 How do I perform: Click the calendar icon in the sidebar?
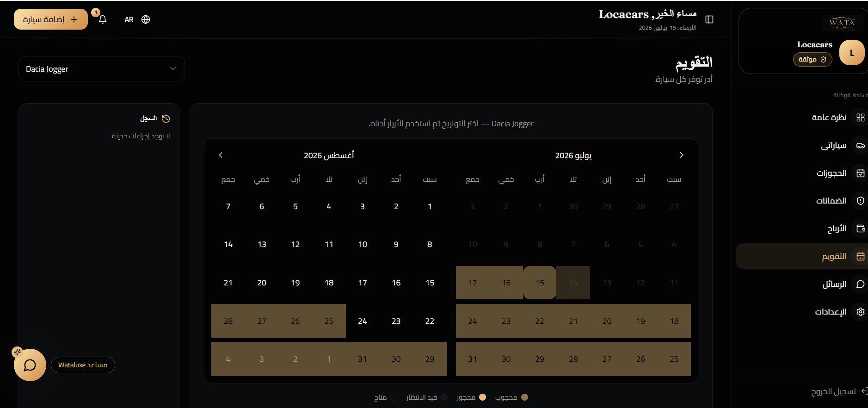click(x=860, y=256)
